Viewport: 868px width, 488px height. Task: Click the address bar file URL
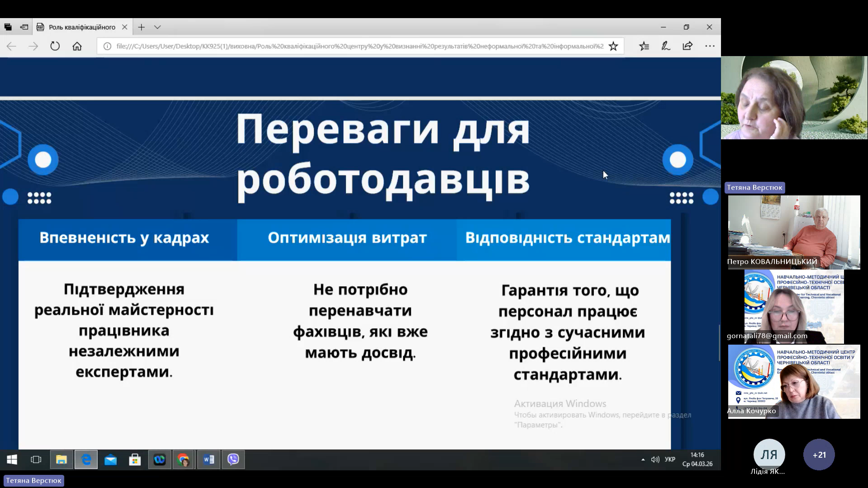pyautogui.click(x=360, y=46)
